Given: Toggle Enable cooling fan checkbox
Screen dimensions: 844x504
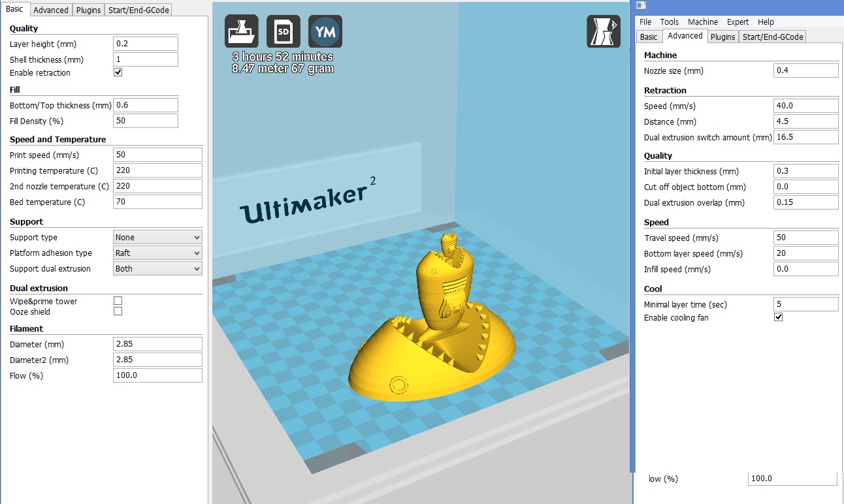Looking at the screenshot, I should (779, 317).
